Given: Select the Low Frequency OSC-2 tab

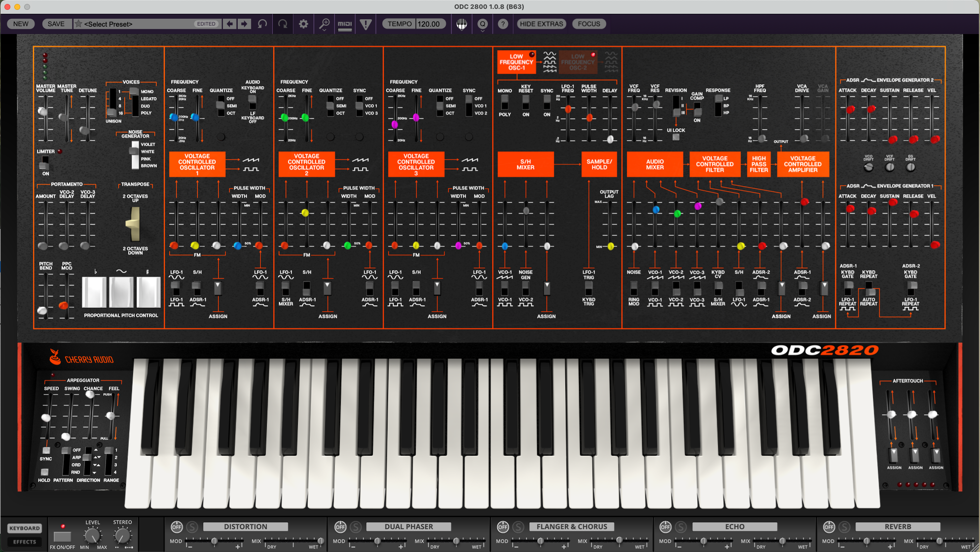Looking at the screenshot, I should 578,62.
